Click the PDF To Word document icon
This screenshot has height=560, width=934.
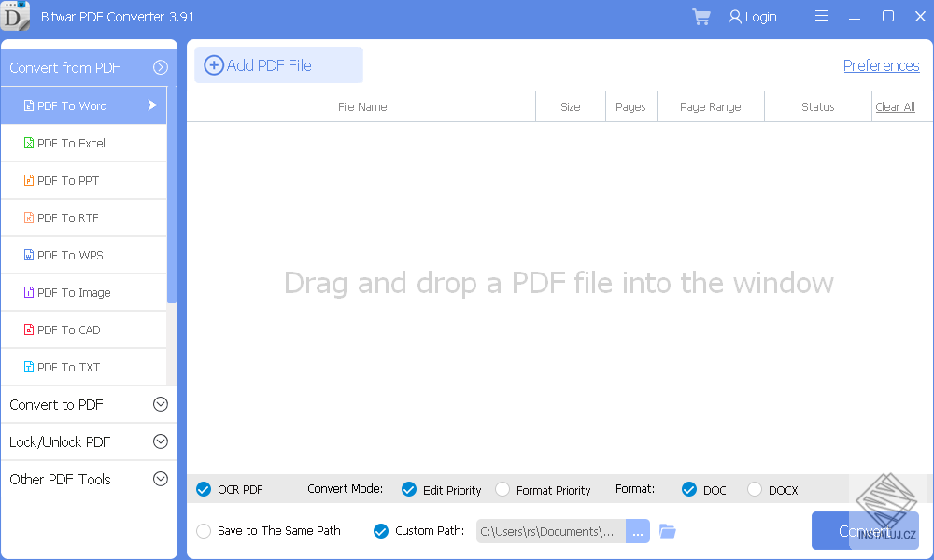pos(29,105)
